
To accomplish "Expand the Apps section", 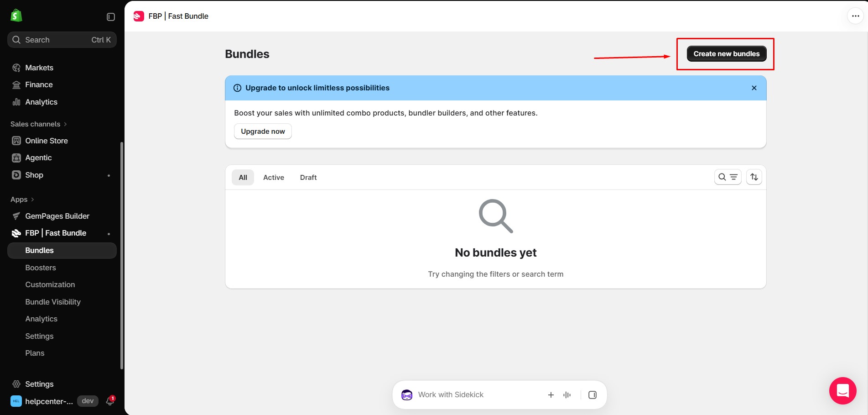I will (x=22, y=200).
